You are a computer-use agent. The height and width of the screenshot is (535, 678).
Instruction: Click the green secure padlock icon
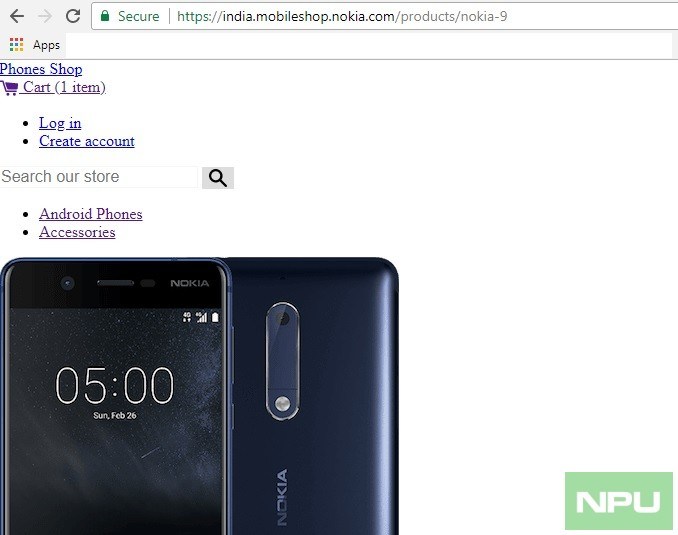tap(105, 16)
